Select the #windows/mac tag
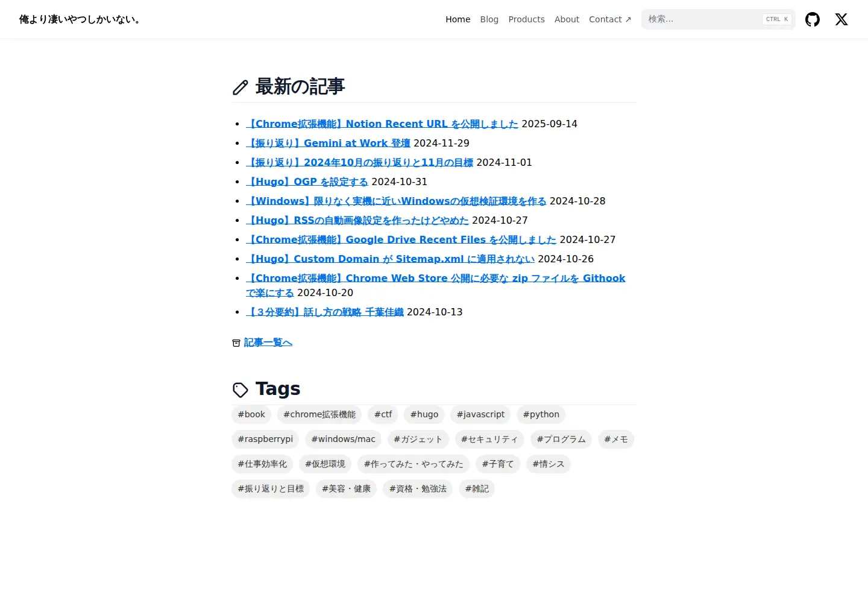Image resolution: width=868 pixels, height=603 pixels. (x=343, y=439)
